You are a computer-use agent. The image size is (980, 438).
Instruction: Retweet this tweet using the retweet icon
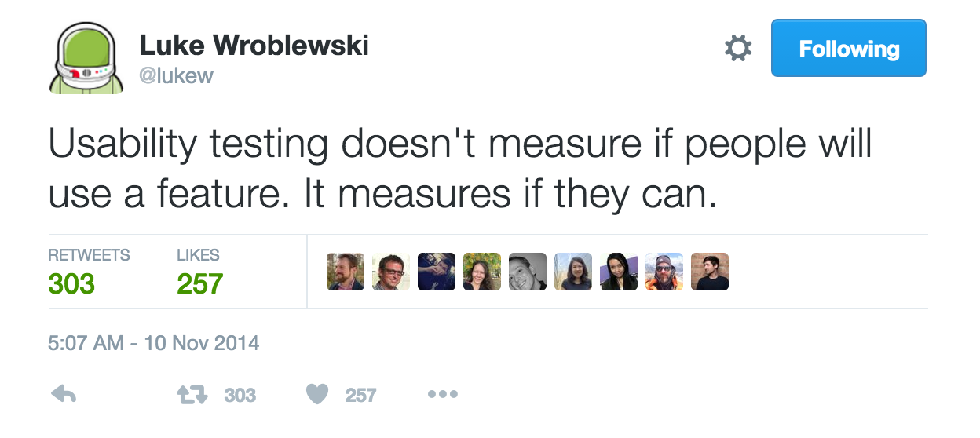click(192, 395)
